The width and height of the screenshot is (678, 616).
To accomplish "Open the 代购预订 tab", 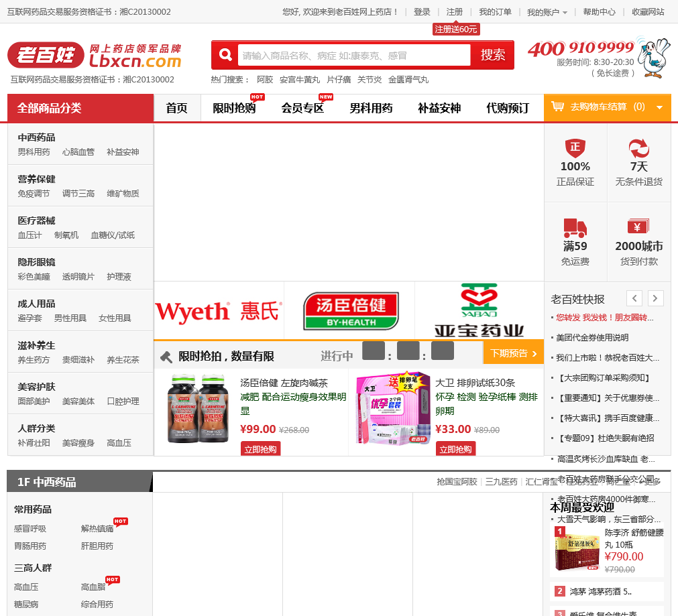I will [508, 108].
